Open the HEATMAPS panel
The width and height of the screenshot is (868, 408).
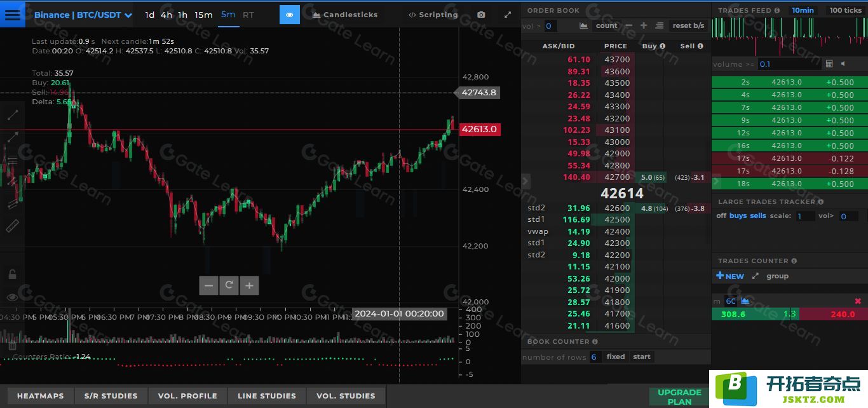41,396
